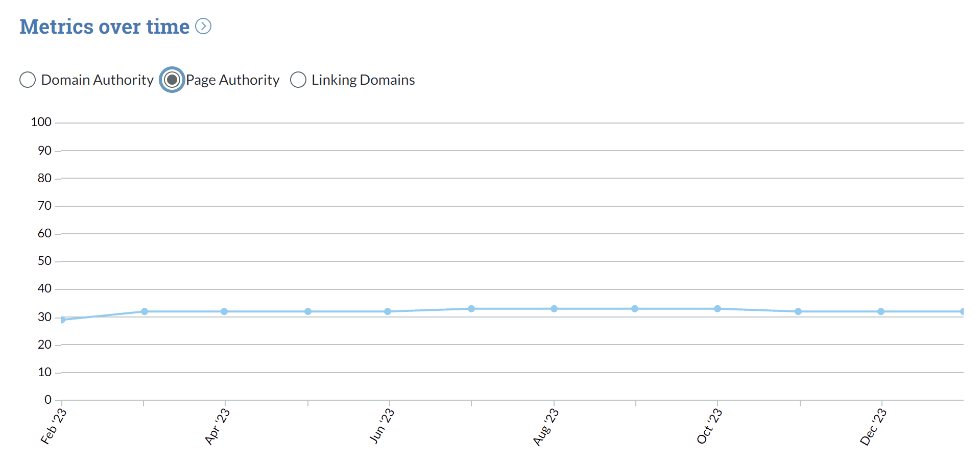The image size is (980, 464).
Task: Select the Linking Domains radio button
Action: (298, 80)
